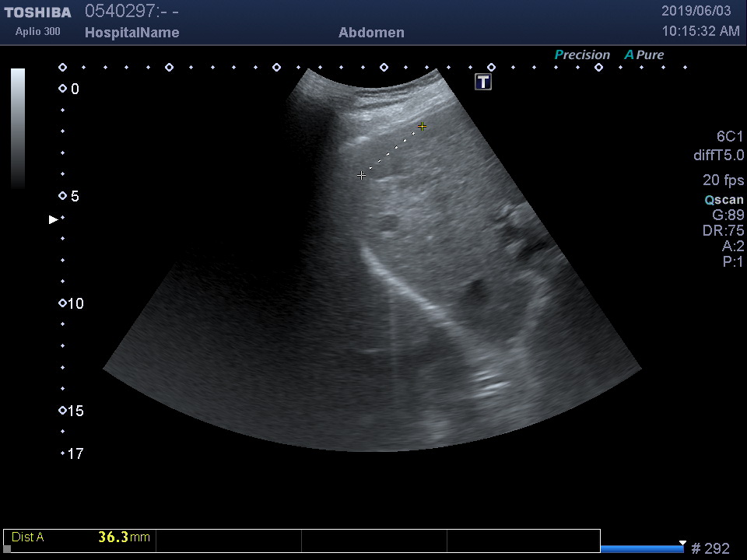Screen dimensions: 747x560
Task: Select the white caliper cross marker
Action: (361, 176)
